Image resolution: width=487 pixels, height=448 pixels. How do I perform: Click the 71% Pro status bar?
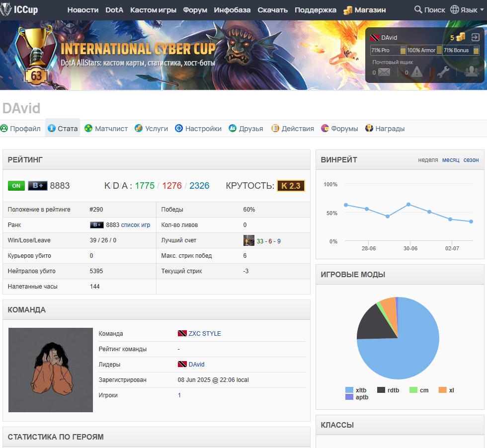tap(388, 50)
